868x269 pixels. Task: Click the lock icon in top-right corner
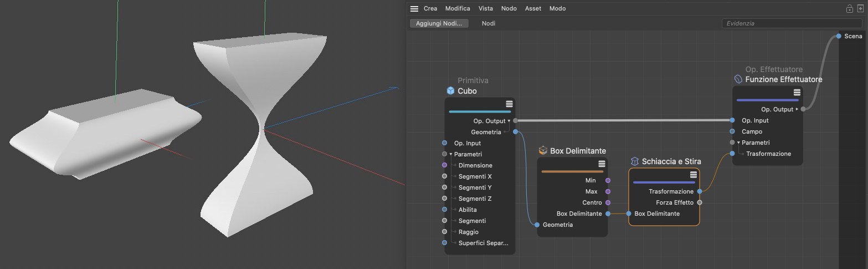tap(849, 9)
